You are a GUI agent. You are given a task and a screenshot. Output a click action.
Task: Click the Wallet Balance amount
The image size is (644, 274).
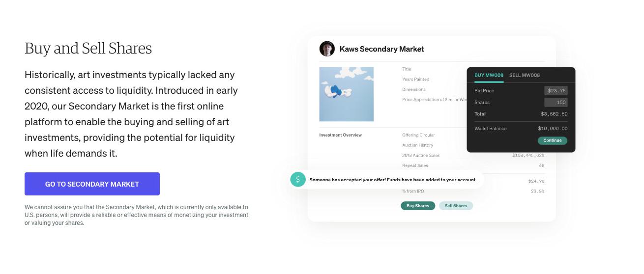[553, 129]
